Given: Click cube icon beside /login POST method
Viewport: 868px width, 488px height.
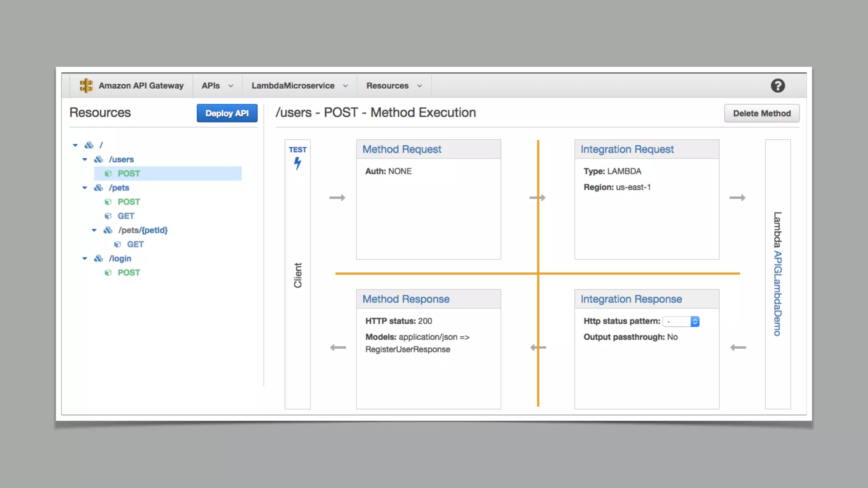Looking at the screenshot, I should (108, 273).
